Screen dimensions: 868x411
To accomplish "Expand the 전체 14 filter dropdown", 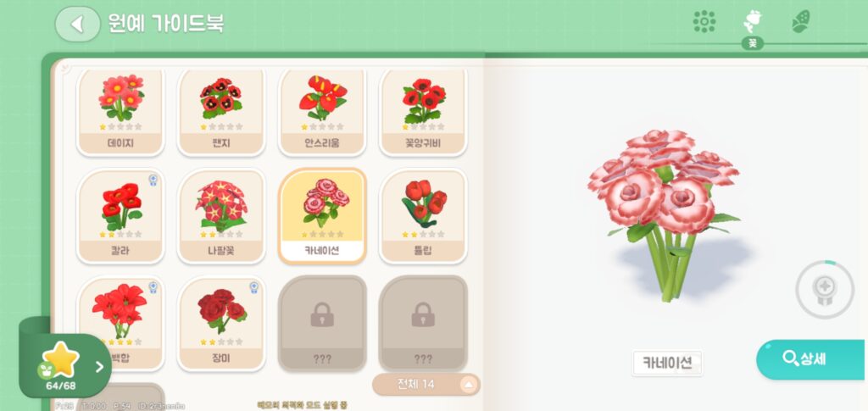I will coord(426,384).
